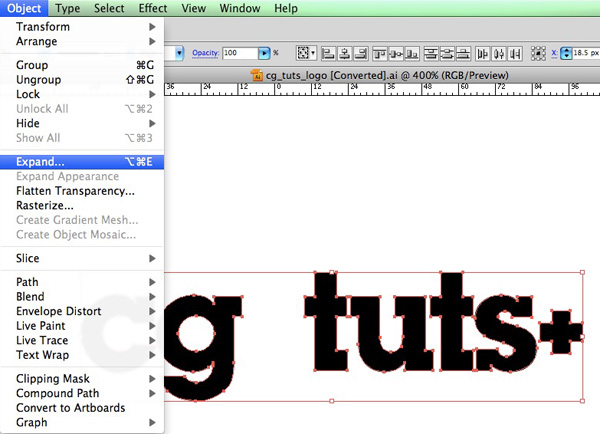
Task: Open the Effect menu
Action: tap(153, 8)
